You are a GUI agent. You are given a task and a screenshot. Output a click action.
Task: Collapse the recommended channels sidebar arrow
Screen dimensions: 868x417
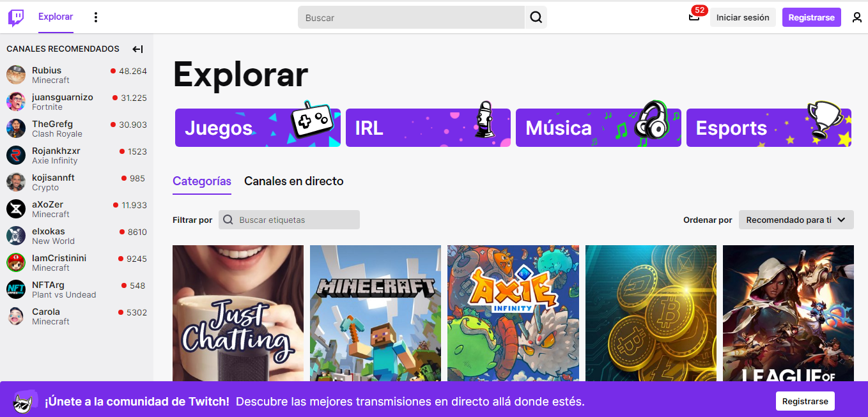(x=137, y=49)
